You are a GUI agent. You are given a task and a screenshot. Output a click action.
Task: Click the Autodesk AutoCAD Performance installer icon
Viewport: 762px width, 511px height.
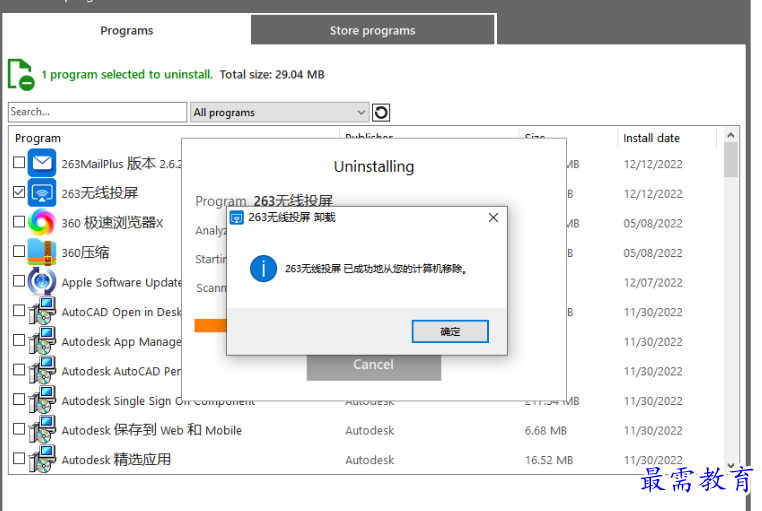pyautogui.click(x=42, y=370)
